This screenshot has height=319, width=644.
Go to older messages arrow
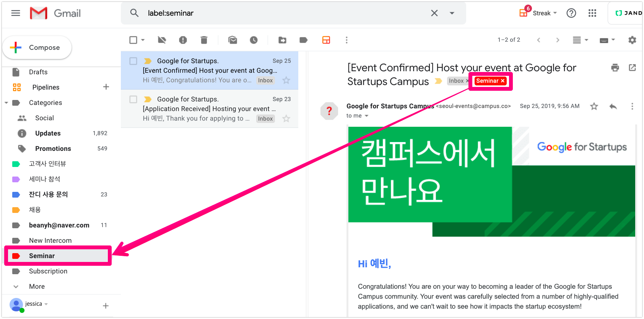[x=558, y=40]
